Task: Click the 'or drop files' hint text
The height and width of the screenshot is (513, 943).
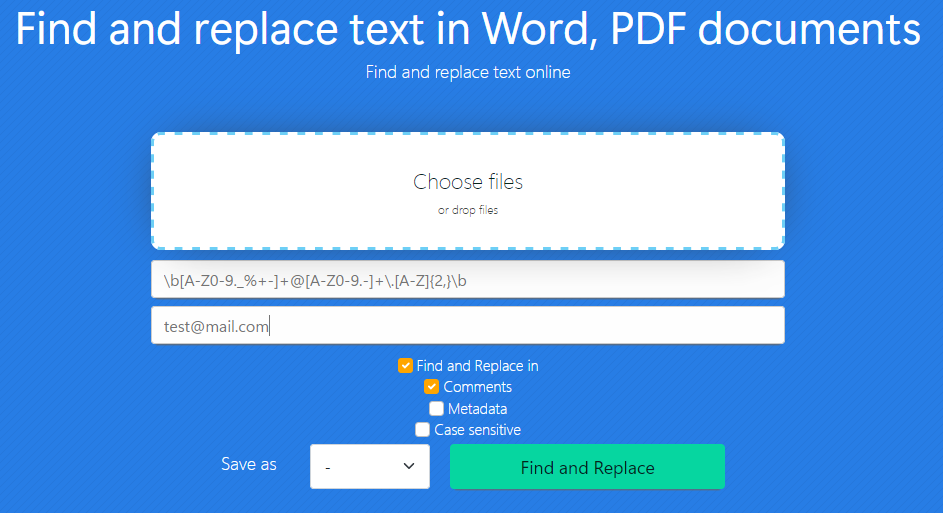Action: pos(467,211)
